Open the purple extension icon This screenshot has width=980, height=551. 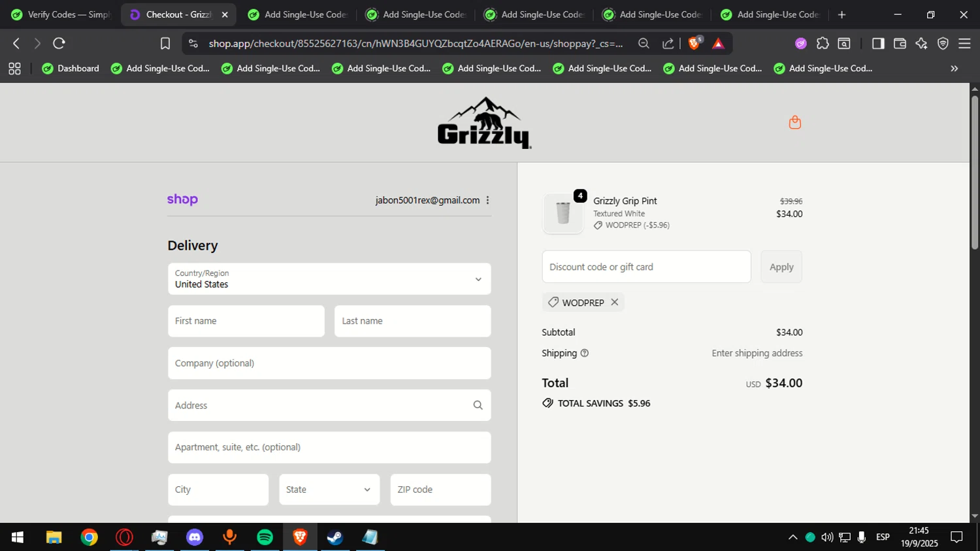(800, 43)
